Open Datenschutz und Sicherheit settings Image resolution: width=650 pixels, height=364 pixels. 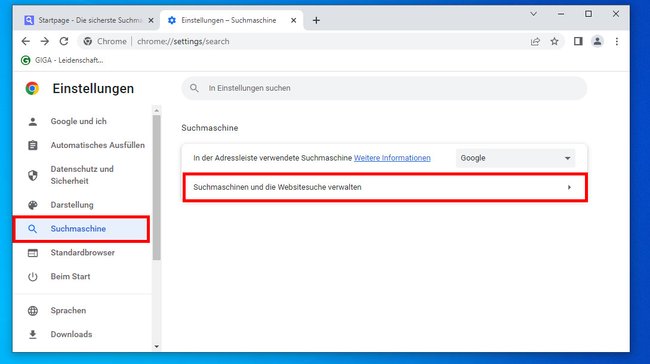point(82,175)
